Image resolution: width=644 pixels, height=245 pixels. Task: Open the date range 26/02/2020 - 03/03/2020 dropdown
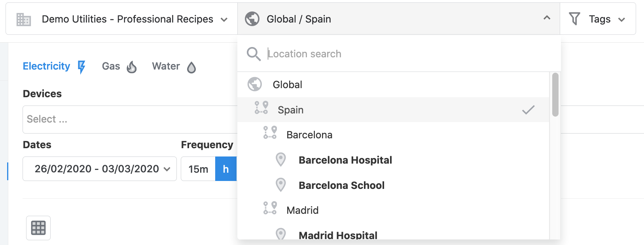100,169
